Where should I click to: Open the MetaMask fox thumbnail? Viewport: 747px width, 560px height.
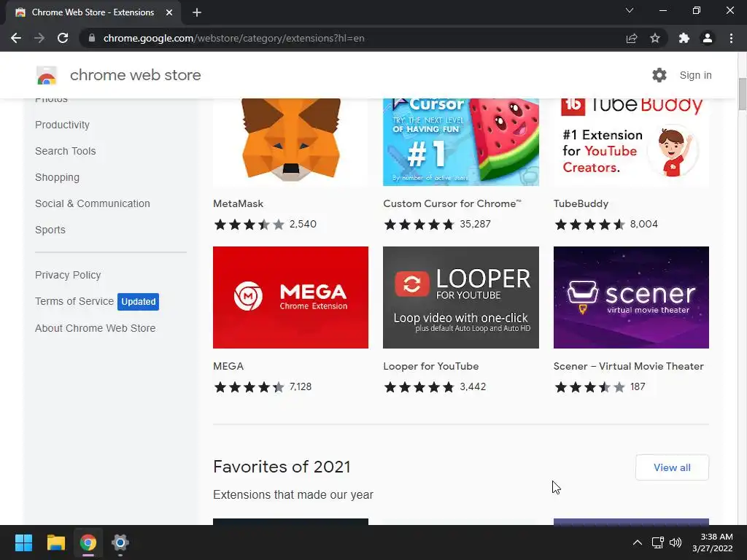(290, 142)
